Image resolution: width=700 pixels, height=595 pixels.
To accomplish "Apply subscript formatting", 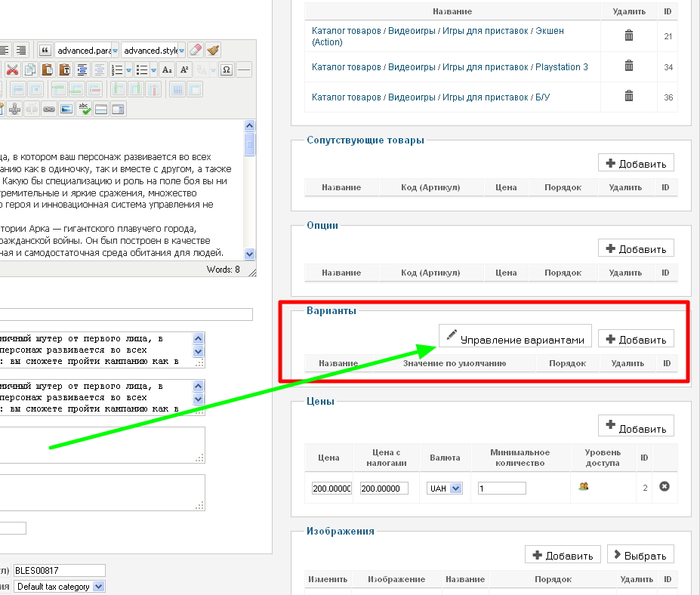I will point(167,69).
